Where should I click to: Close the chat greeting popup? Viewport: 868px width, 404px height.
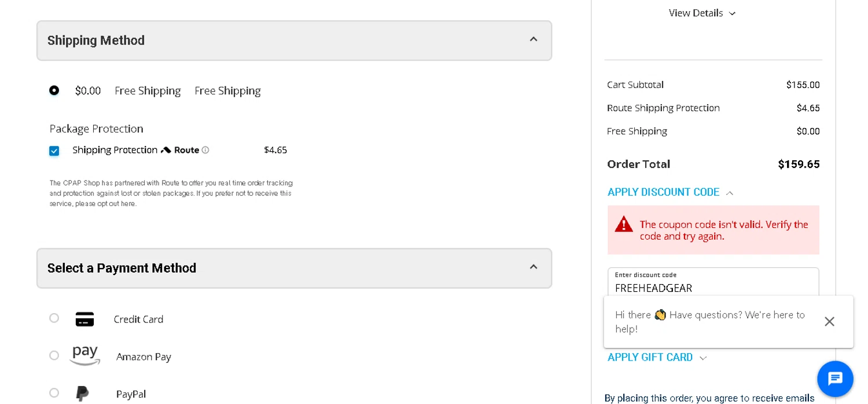(x=829, y=321)
